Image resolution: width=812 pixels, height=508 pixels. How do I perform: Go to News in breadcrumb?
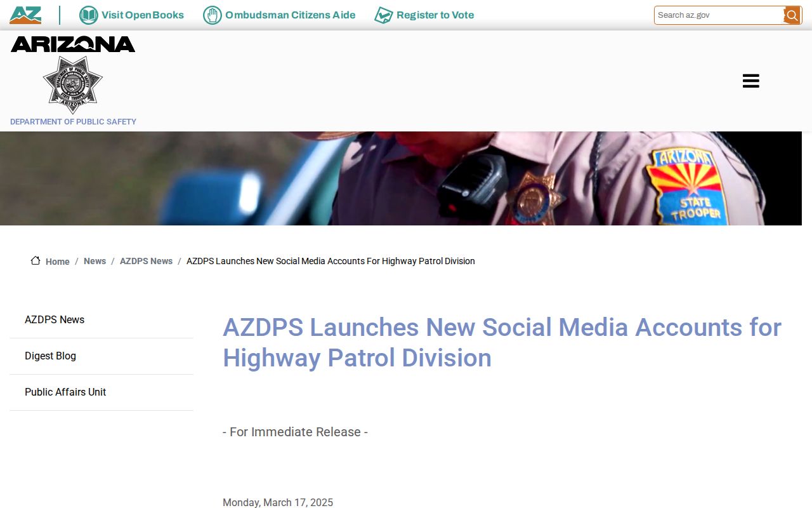tap(95, 261)
